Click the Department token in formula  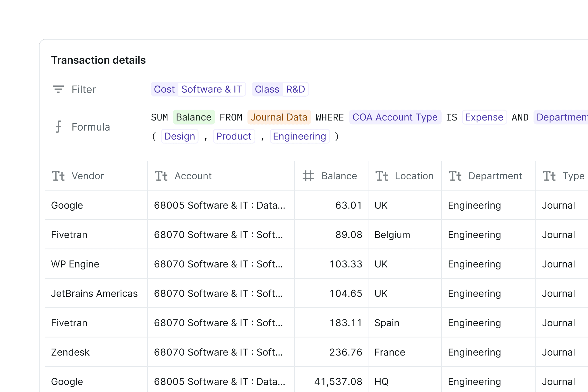coord(561,117)
